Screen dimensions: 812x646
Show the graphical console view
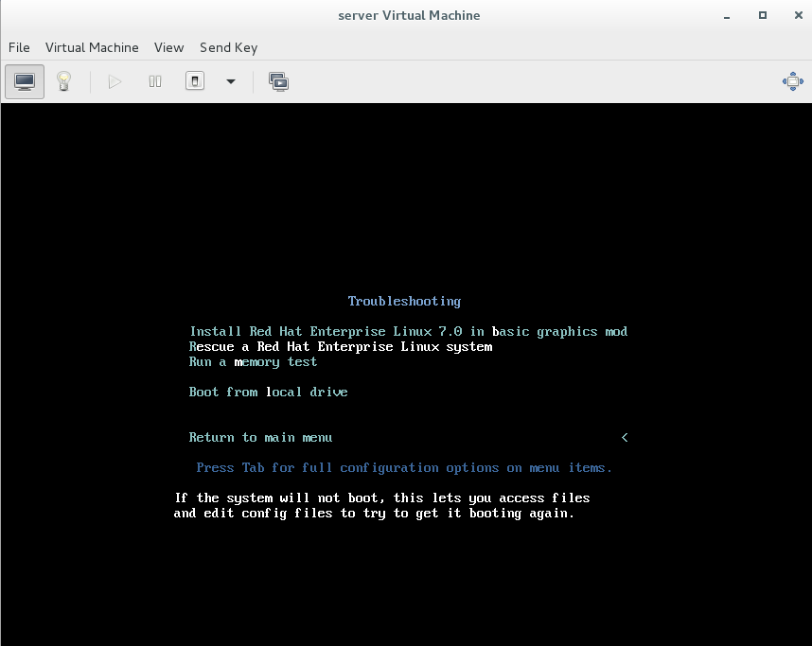[25, 81]
